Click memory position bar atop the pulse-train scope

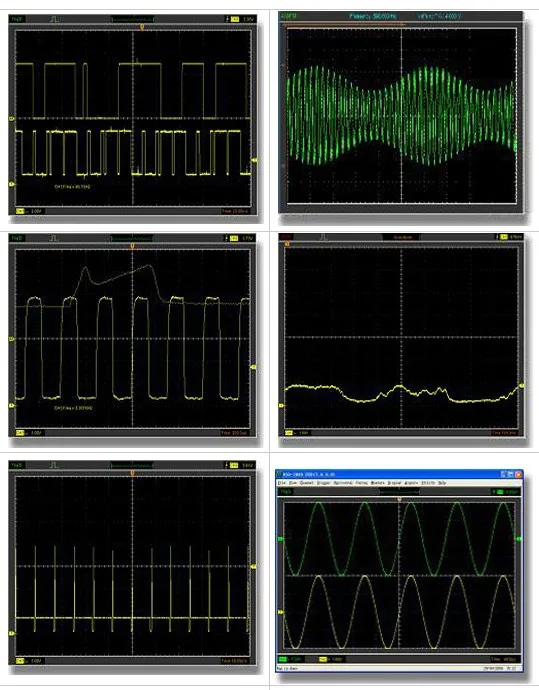coord(132,19)
